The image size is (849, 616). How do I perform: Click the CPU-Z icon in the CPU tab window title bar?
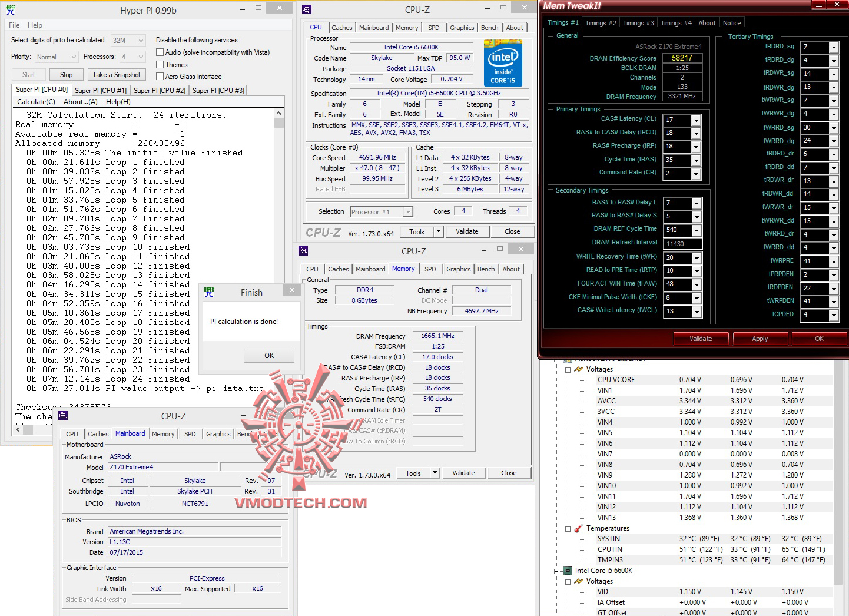click(306, 9)
